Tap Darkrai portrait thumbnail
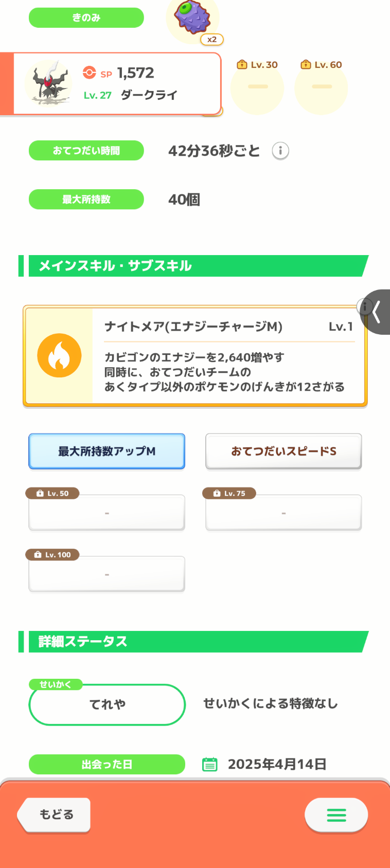 pos(48,83)
